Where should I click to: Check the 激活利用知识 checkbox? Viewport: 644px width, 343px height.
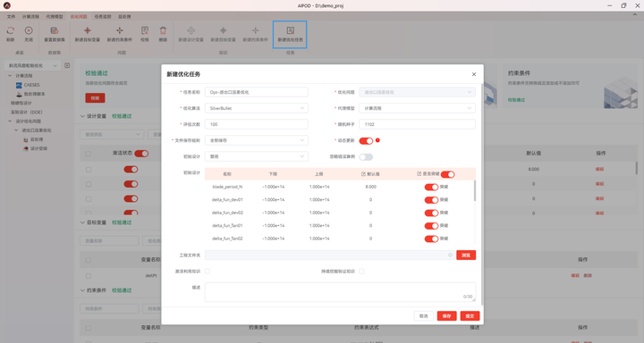[x=207, y=272]
